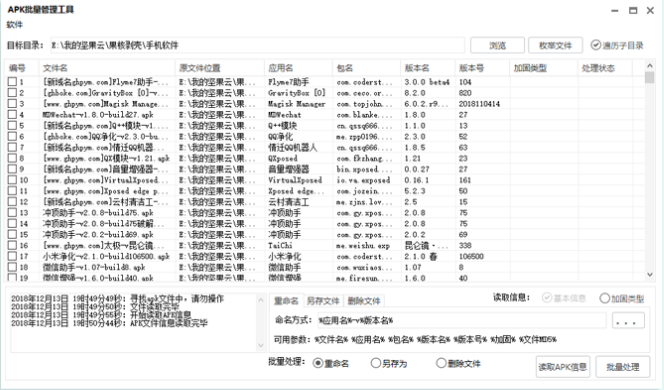Open the 软件 menu
The height and width of the screenshot is (390, 664).
click(x=14, y=25)
